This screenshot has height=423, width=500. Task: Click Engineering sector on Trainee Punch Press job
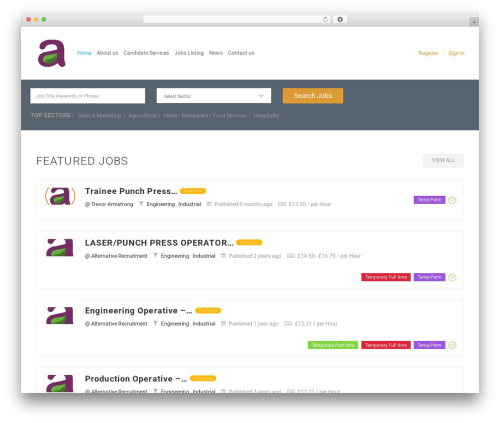click(161, 204)
